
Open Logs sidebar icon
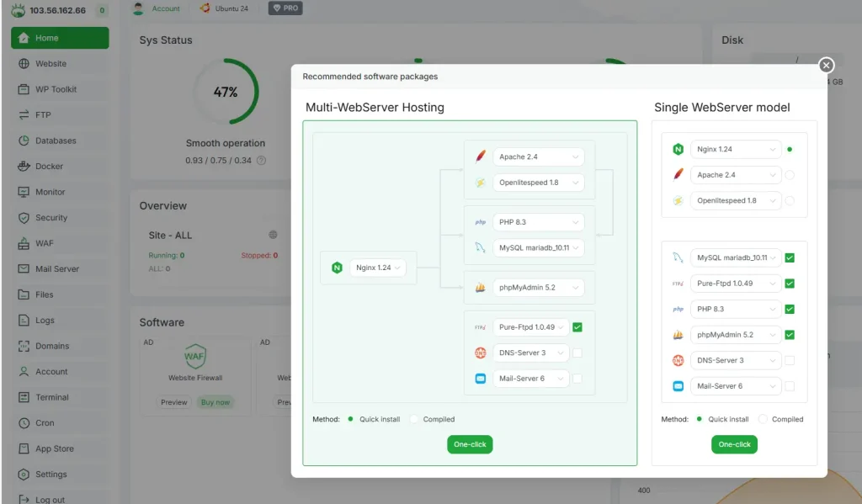point(24,320)
